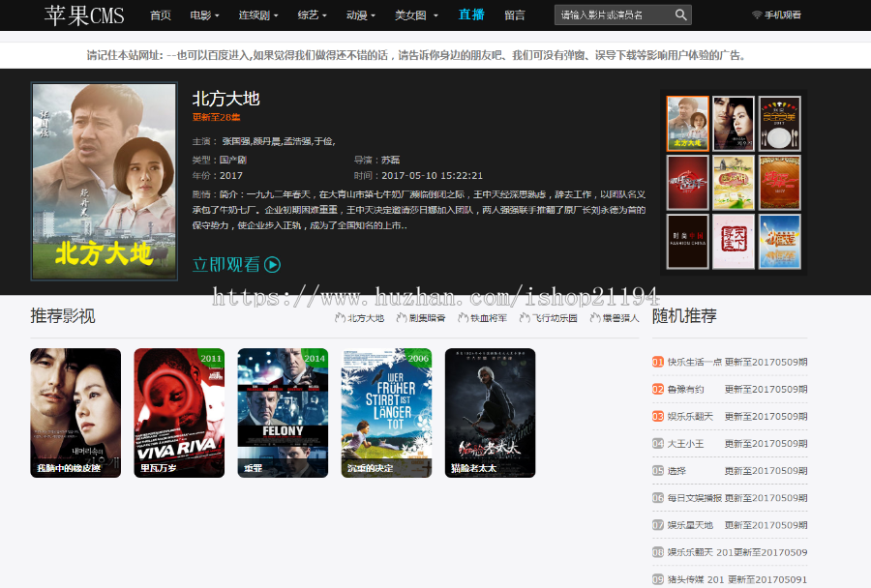Open the 我脑中的橡皮擦 recommended poster
Screen dimensions: 871x588
tap(75, 413)
